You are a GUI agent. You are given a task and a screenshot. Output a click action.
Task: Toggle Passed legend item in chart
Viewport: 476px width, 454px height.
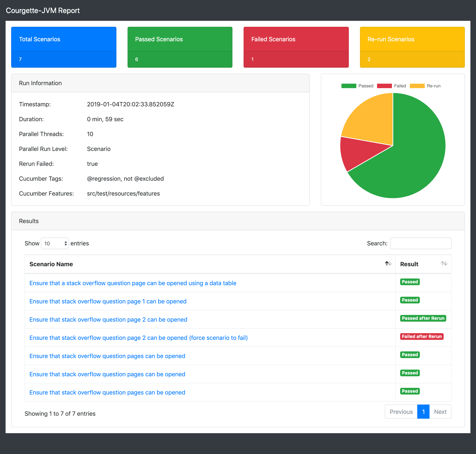tap(357, 86)
